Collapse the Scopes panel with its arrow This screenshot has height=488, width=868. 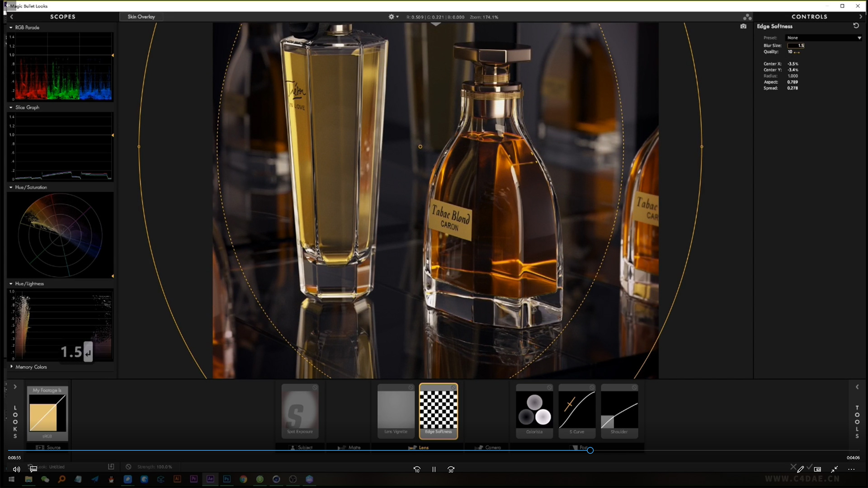(x=11, y=16)
